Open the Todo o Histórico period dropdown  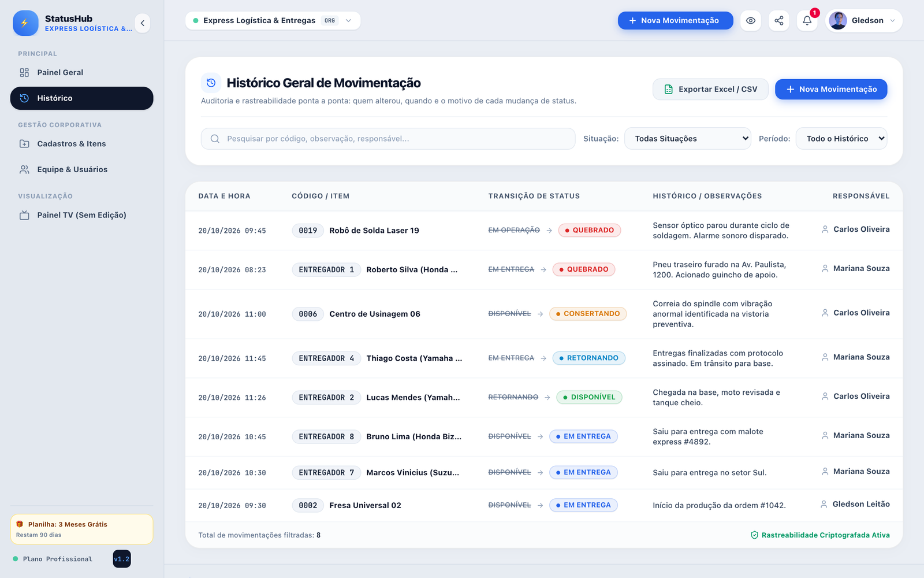point(841,139)
